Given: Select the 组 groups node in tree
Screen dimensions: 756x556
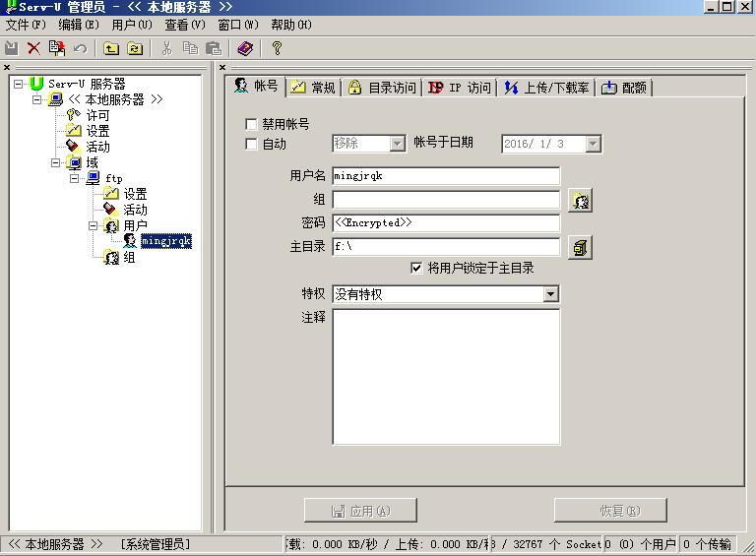Looking at the screenshot, I should pos(129,257).
